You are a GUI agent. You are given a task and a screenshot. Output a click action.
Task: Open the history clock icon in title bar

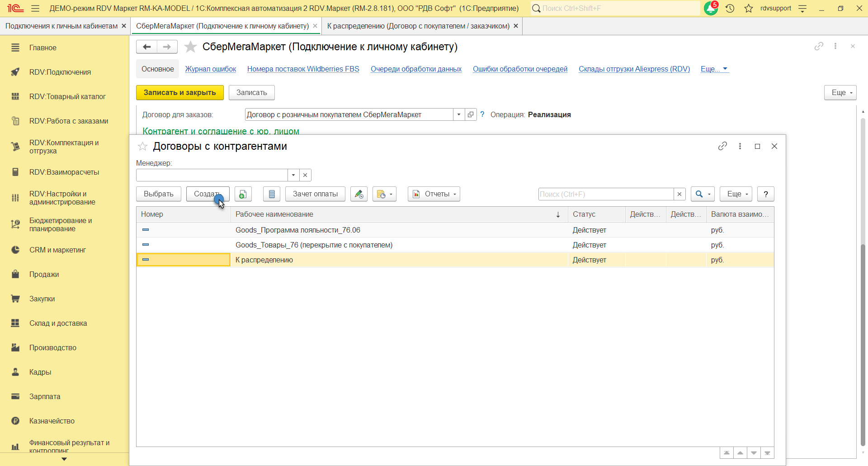(x=730, y=8)
